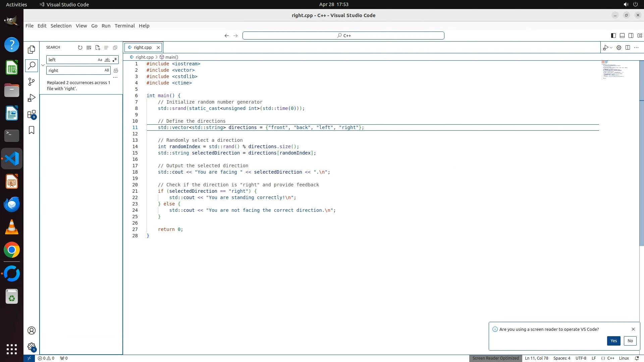The height and width of the screenshot is (362, 644).
Task: Expand search details three-dot toggle
Action: [x=115, y=77]
